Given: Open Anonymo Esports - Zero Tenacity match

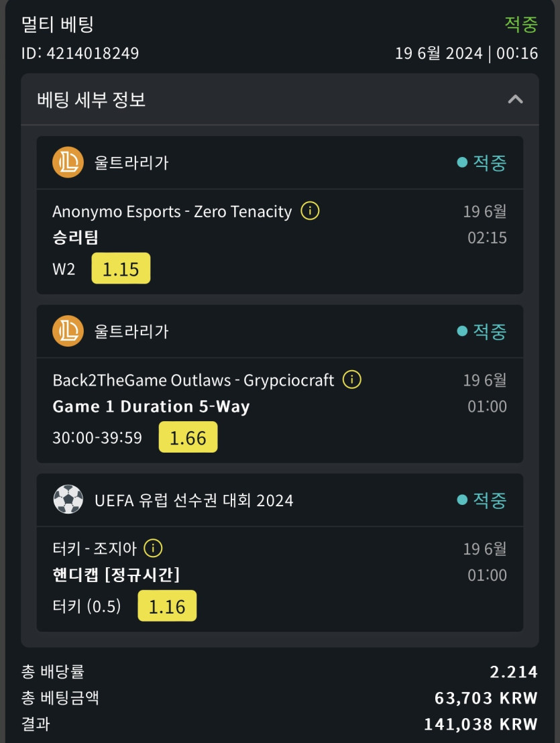Looking at the screenshot, I should pyautogui.click(x=172, y=212).
